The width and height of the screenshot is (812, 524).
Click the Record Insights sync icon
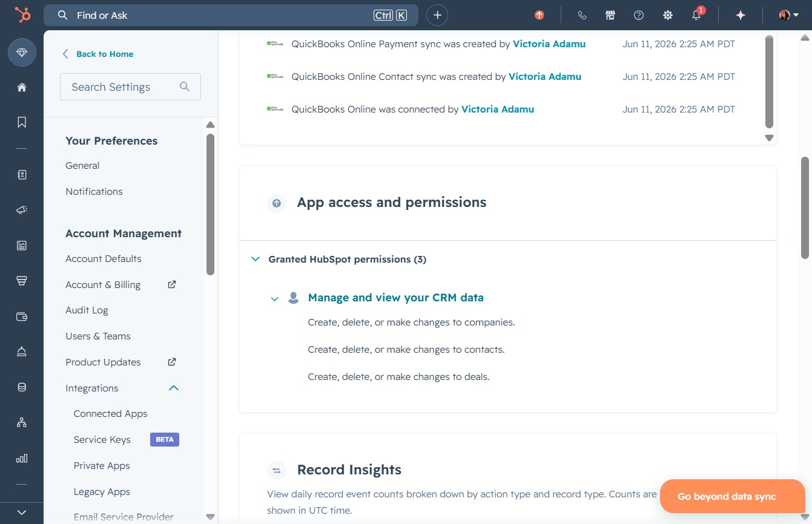click(277, 471)
